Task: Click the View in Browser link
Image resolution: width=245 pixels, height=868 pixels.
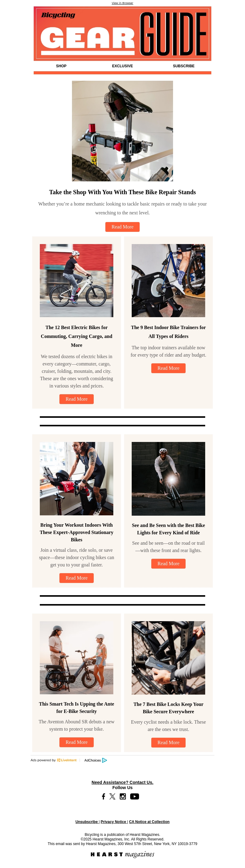Action: click(x=123, y=3)
